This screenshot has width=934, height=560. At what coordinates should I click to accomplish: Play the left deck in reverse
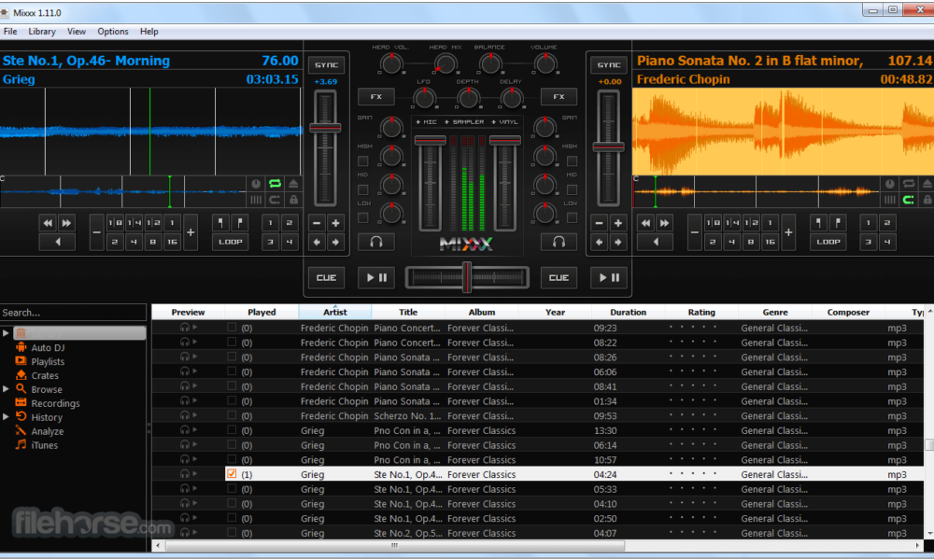(x=57, y=242)
